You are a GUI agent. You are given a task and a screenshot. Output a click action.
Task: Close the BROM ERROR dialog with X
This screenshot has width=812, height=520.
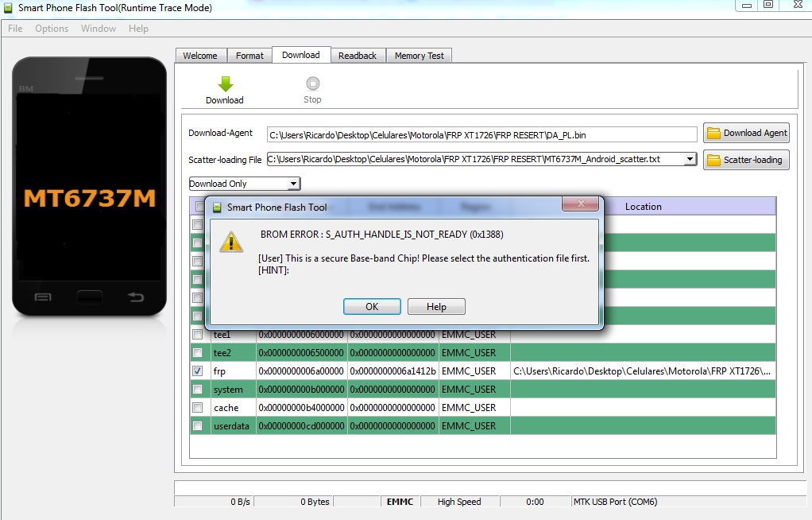(x=581, y=204)
